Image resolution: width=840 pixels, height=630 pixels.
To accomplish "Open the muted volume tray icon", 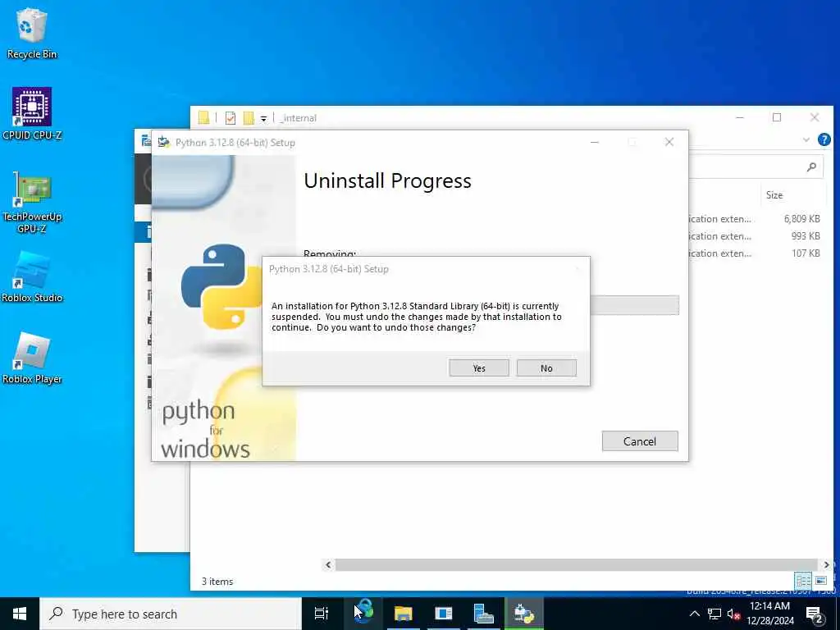I will pos(733,614).
